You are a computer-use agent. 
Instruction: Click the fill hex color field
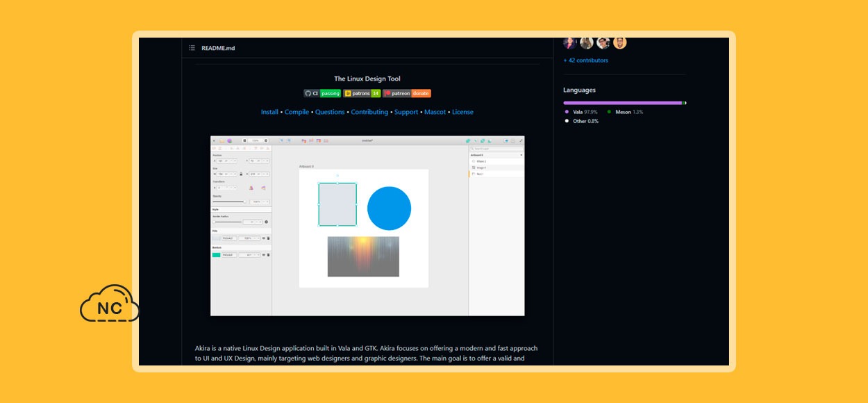[229, 238]
